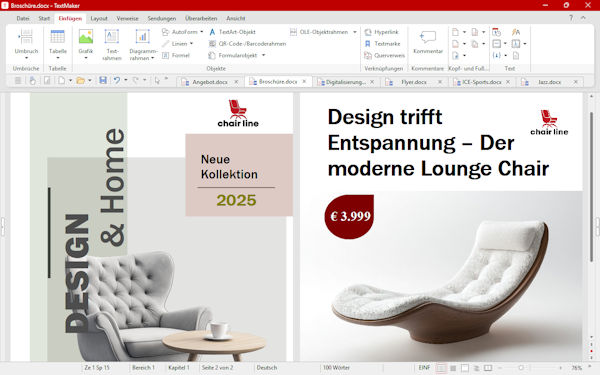This screenshot has width=600, height=375.
Task: Insert a picture using the Grafik icon
Action: point(86,38)
